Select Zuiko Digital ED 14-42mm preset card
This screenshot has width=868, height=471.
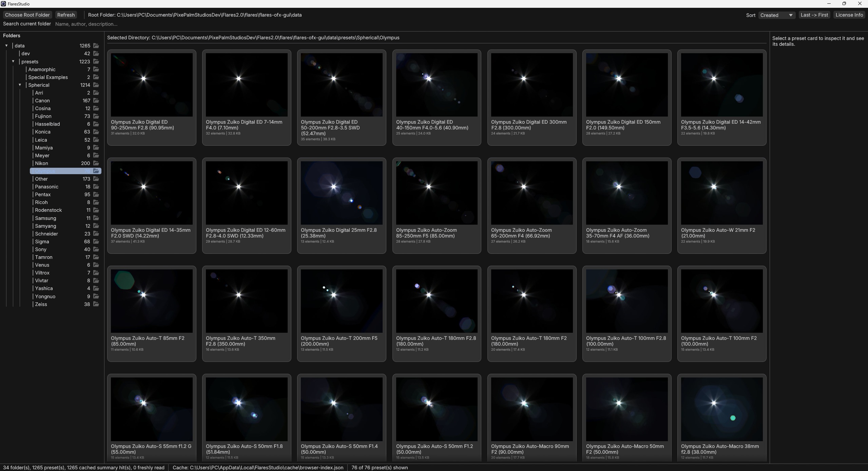[x=722, y=98]
